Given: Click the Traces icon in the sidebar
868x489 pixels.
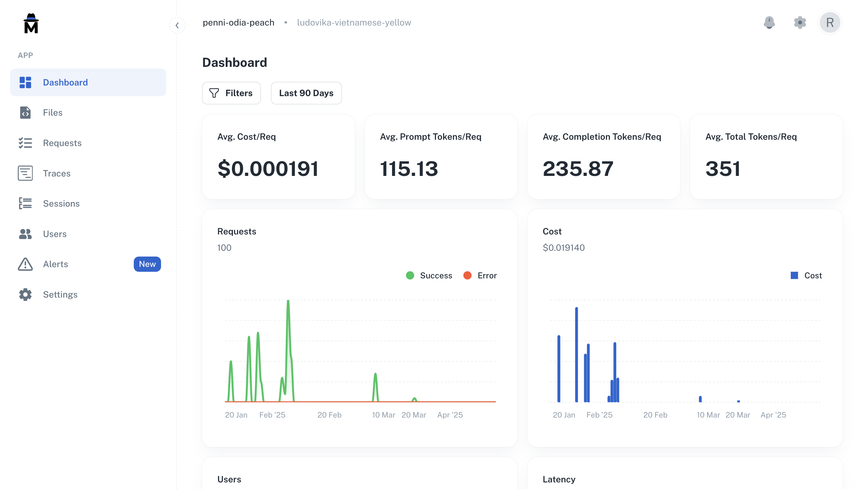Looking at the screenshot, I should click(25, 173).
